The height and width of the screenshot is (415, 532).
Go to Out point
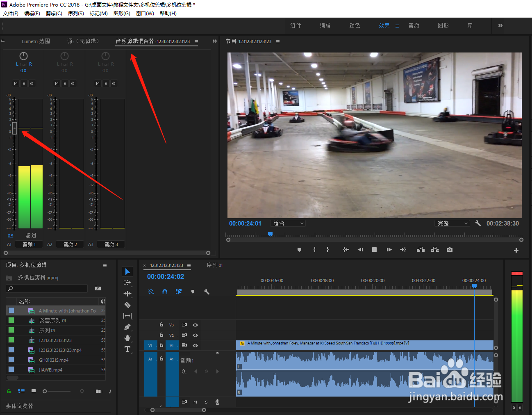[x=403, y=250]
